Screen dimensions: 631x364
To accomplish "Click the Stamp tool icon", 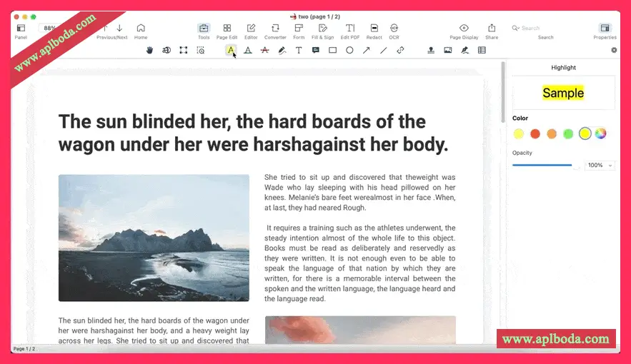I will click(x=431, y=50).
